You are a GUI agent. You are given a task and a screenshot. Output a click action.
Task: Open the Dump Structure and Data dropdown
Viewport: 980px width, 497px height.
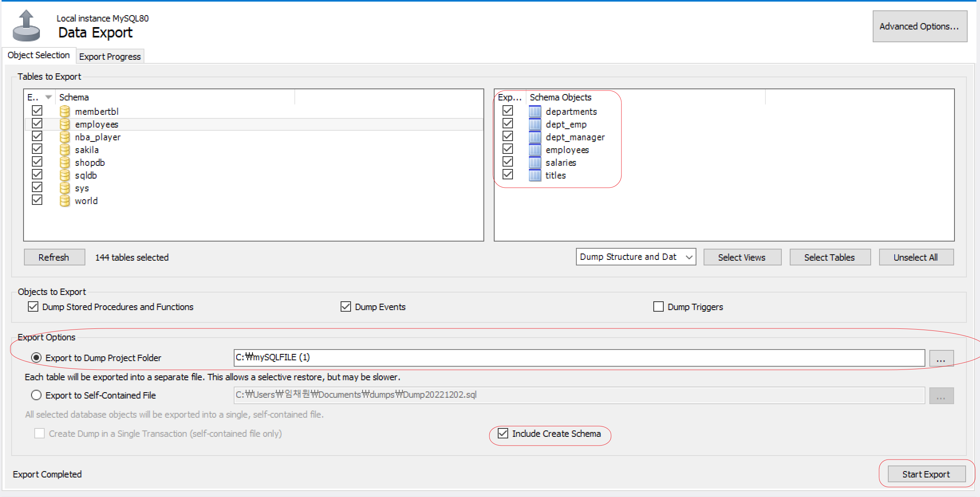click(636, 257)
